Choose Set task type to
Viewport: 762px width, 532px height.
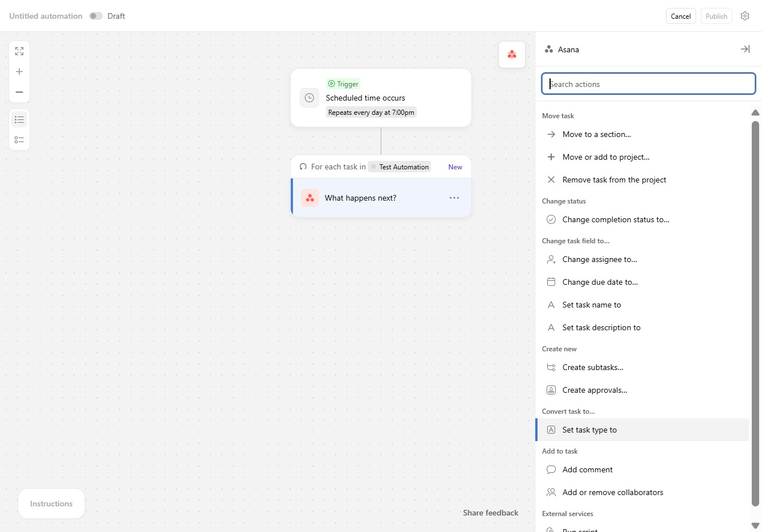(643, 430)
